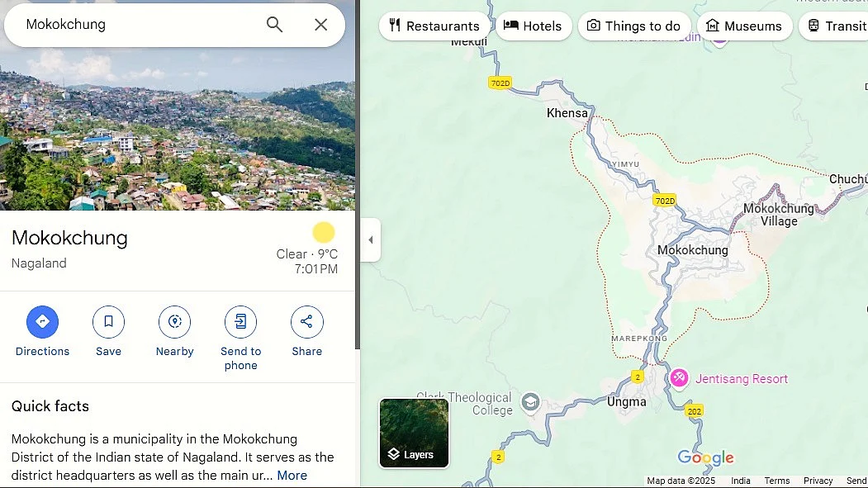Show Museums on the map
Image resolution: width=868 pixels, height=488 pixels.
pos(744,26)
